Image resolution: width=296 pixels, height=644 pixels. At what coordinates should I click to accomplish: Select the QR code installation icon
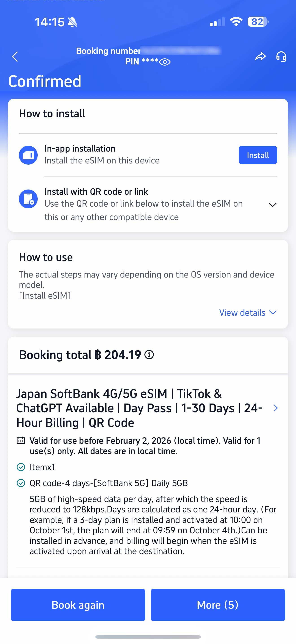[28, 198]
